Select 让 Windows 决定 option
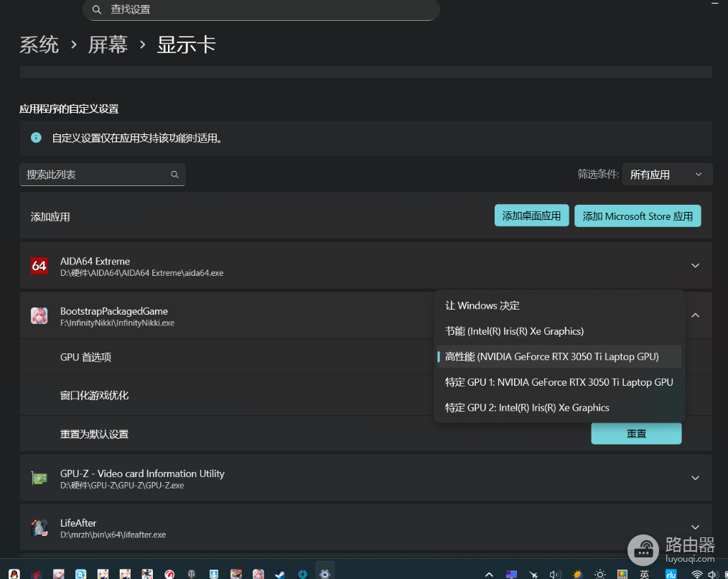 point(559,305)
